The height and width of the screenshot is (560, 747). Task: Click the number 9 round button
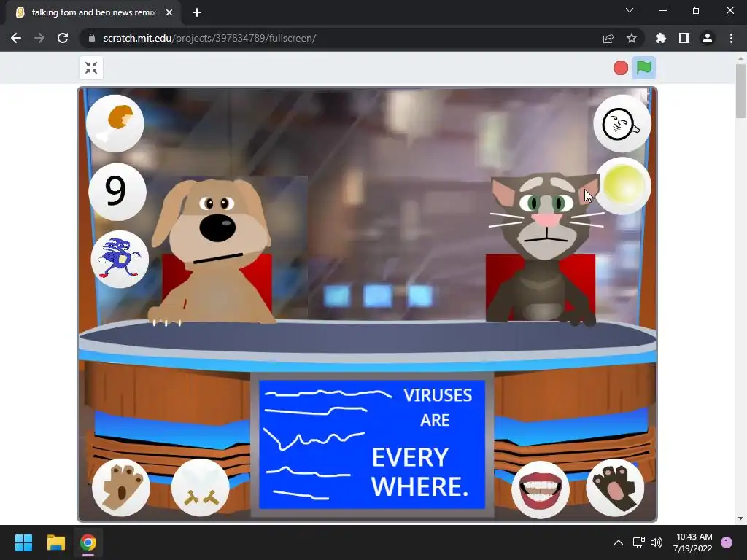coord(117,192)
